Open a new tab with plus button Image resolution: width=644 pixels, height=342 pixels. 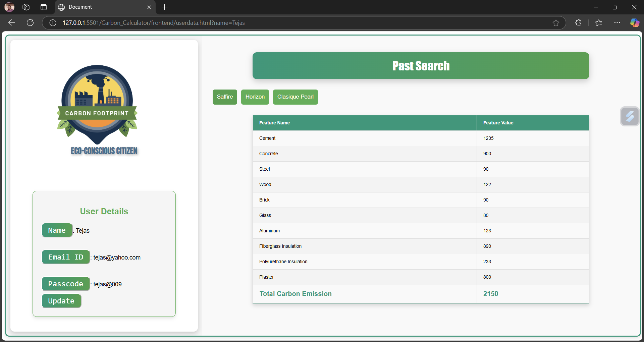point(165,7)
